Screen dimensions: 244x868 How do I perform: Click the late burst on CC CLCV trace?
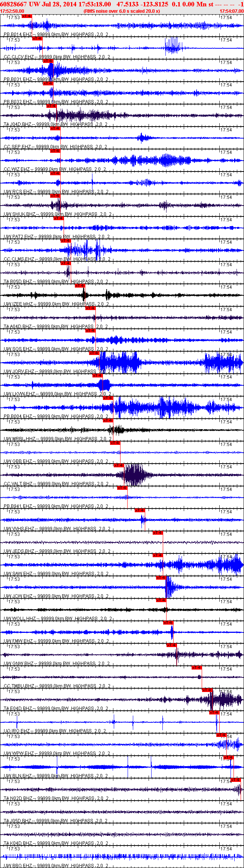point(173,48)
